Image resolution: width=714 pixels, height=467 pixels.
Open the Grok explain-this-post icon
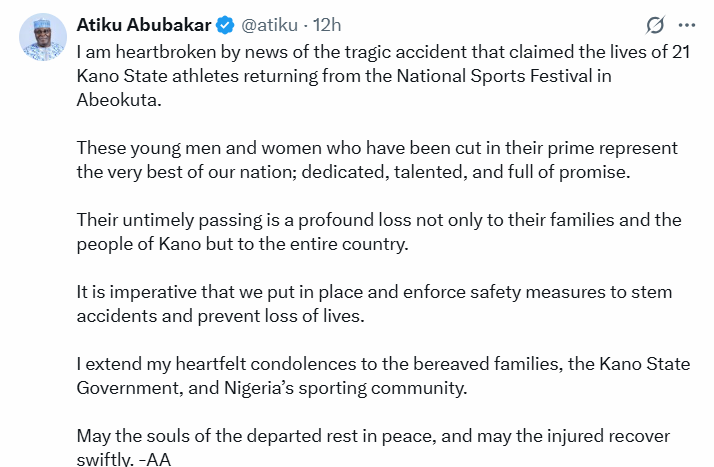[656, 24]
